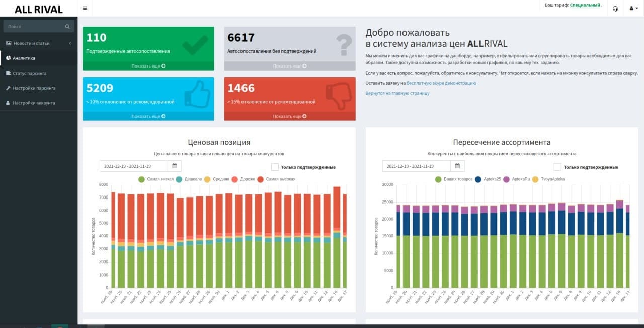
Task: Check Только подтвержденные in Пересечение ассортимента chart
Action: [x=557, y=167]
